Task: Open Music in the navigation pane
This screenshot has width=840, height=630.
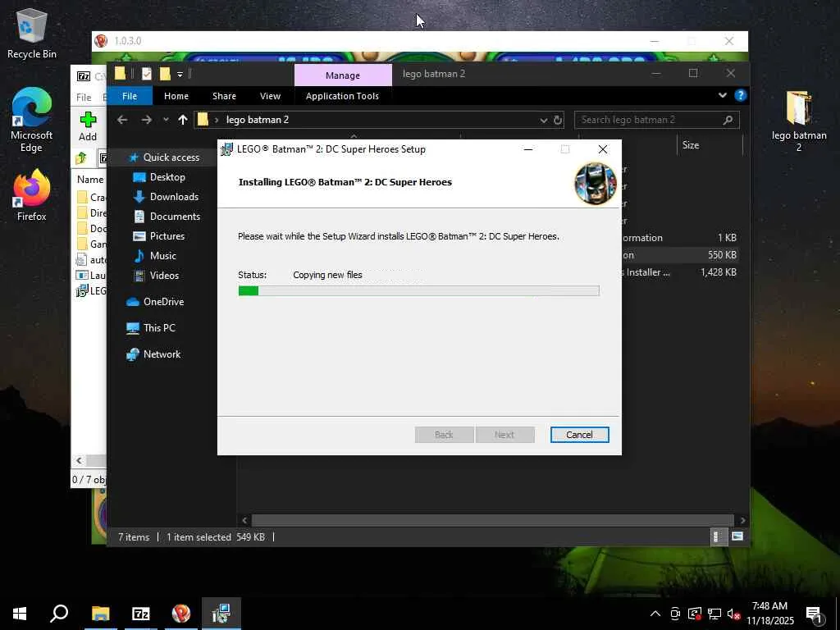Action: 163,256
